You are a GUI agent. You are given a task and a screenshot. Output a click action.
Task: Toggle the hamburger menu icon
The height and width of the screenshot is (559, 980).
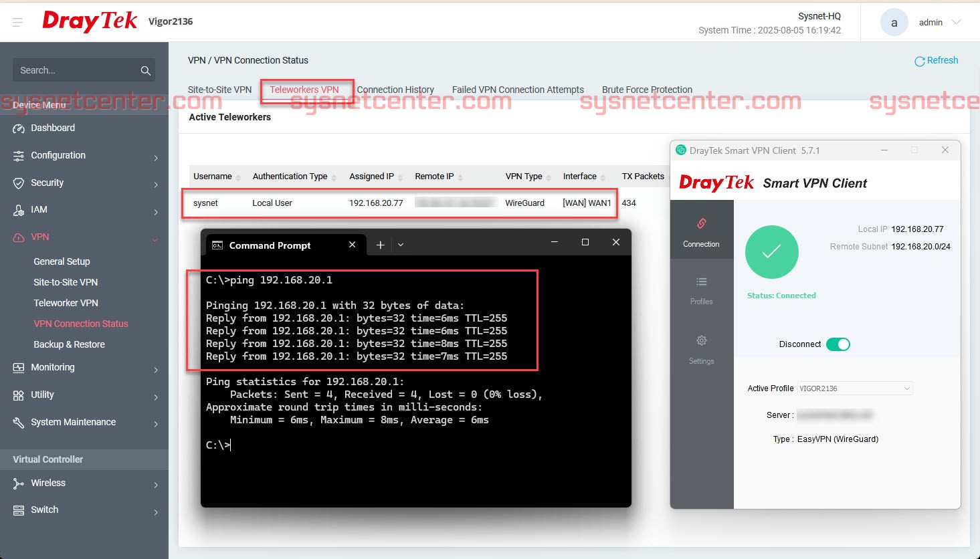click(17, 22)
